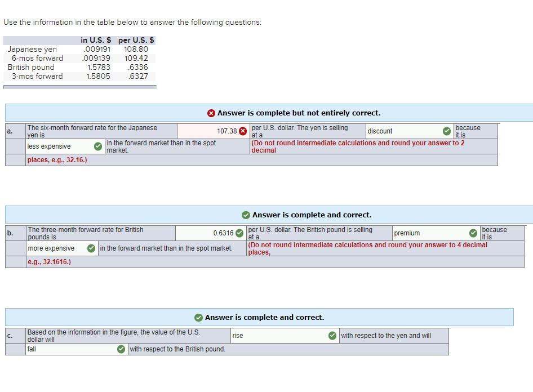This screenshot has width=533, height=392.
Task: Click the red 'round your answer to 4 decimal places' instruction
Action: point(367,248)
